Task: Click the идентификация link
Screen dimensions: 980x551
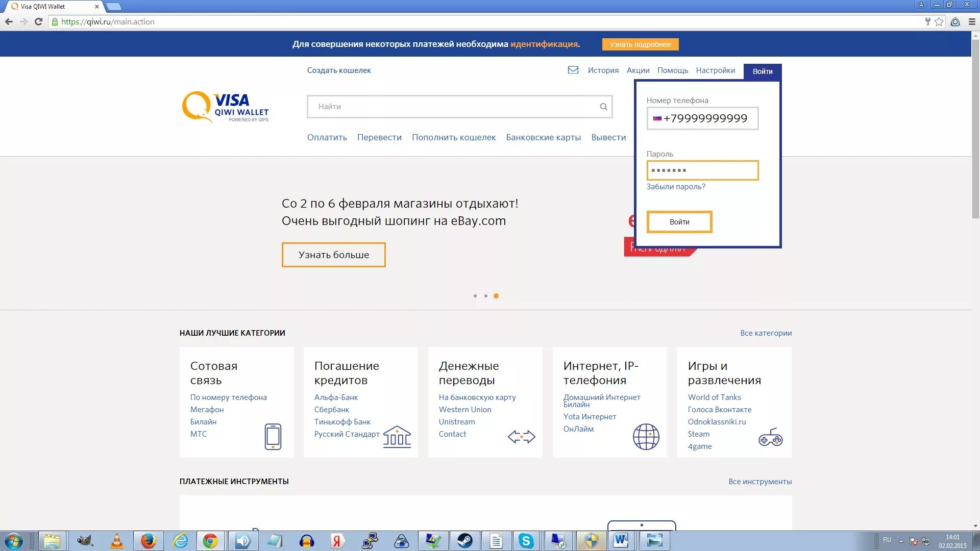Action: [544, 44]
